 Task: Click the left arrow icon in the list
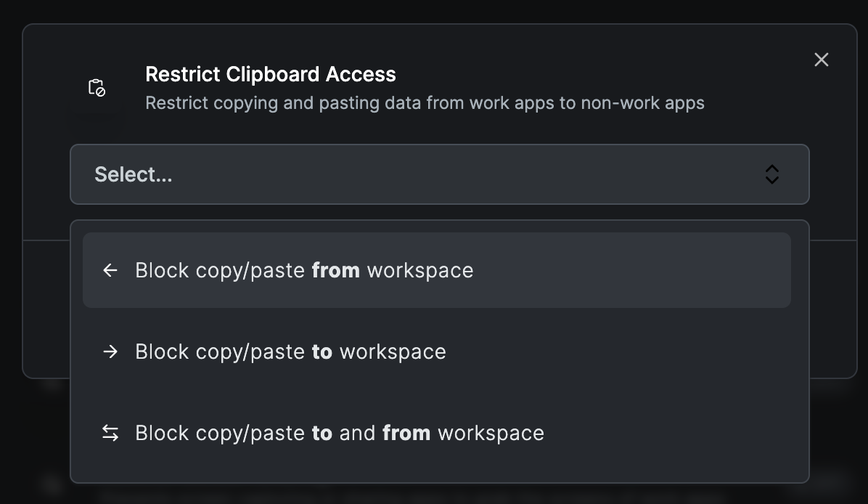tap(110, 270)
